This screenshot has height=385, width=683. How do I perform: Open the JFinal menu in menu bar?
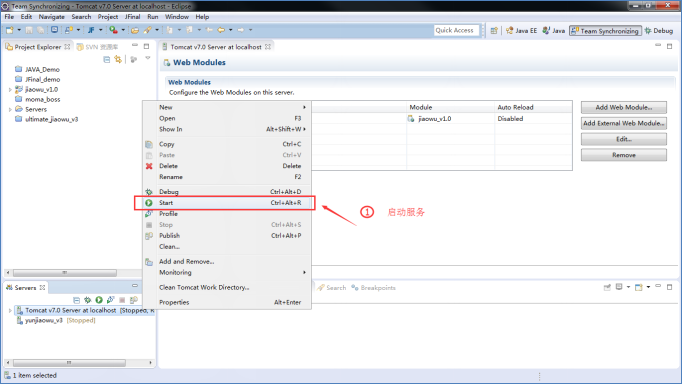(132, 17)
